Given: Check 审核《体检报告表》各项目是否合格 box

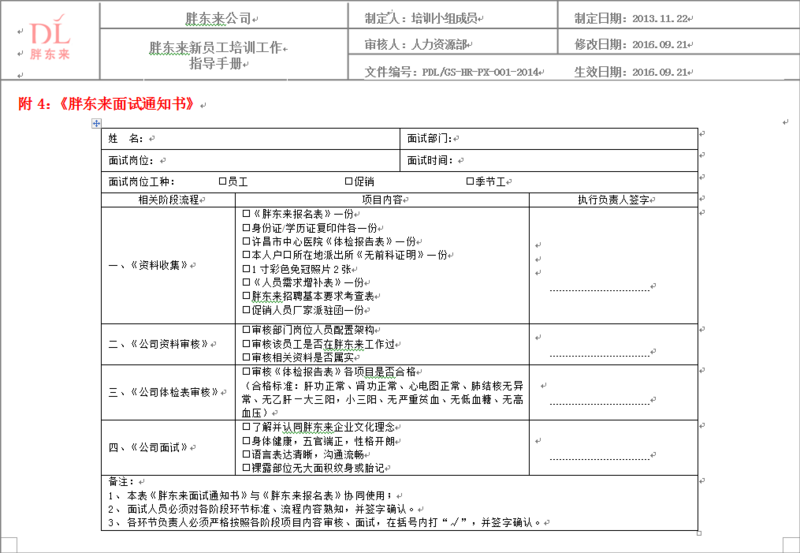Looking at the screenshot, I should tap(246, 371).
